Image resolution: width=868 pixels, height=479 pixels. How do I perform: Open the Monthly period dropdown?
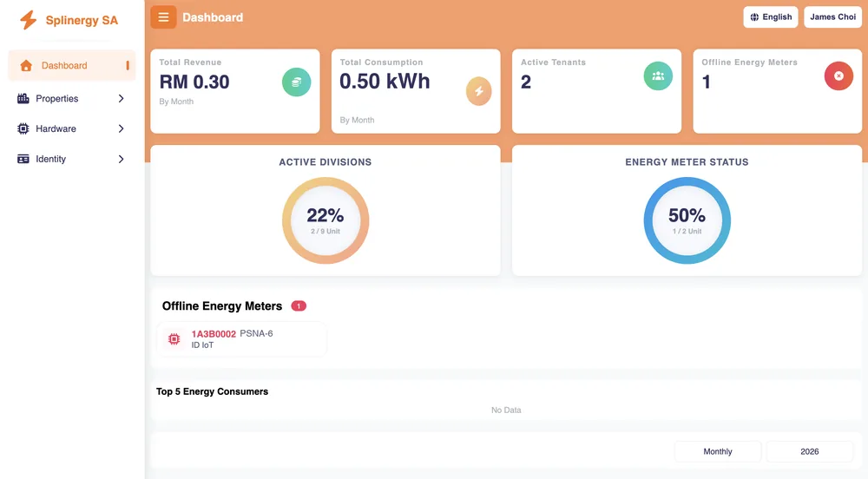tap(718, 451)
